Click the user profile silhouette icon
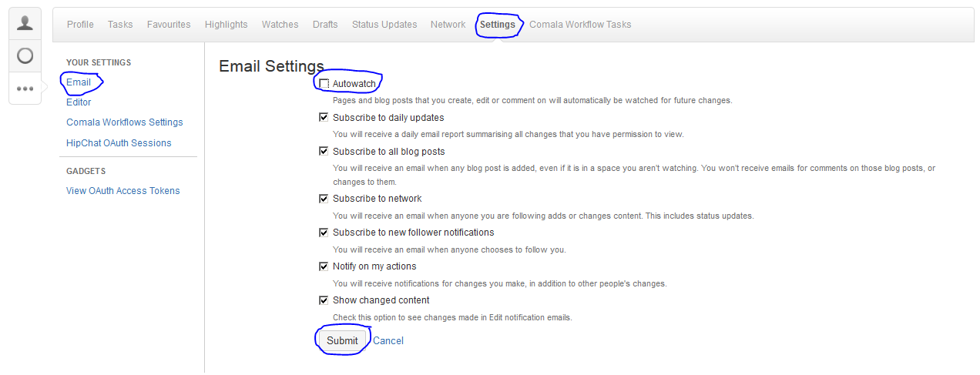980x375 pixels. click(x=25, y=23)
